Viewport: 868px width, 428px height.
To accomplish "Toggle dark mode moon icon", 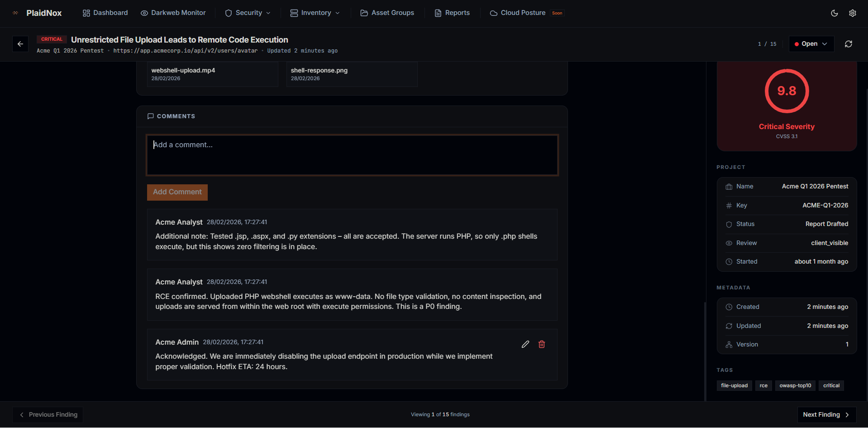I will coord(834,13).
